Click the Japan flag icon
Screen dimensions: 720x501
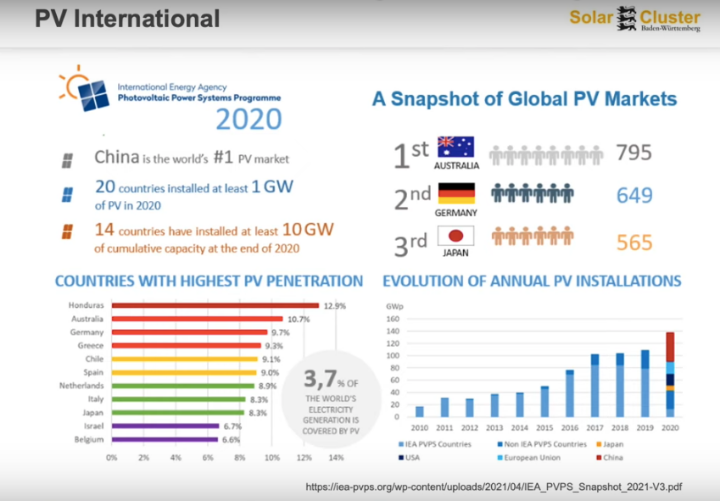pyautogui.click(x=456, y=236)
